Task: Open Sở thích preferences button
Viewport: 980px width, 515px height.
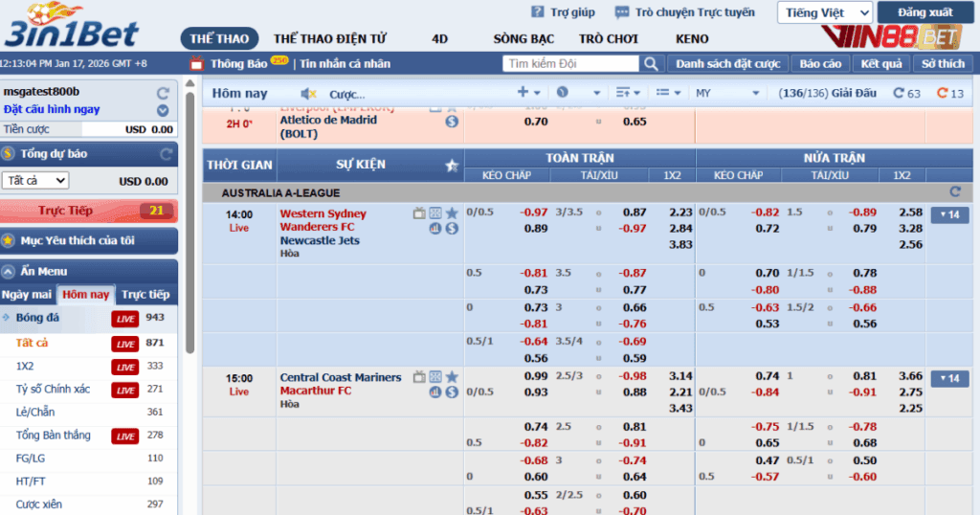Action: point(943,64)
